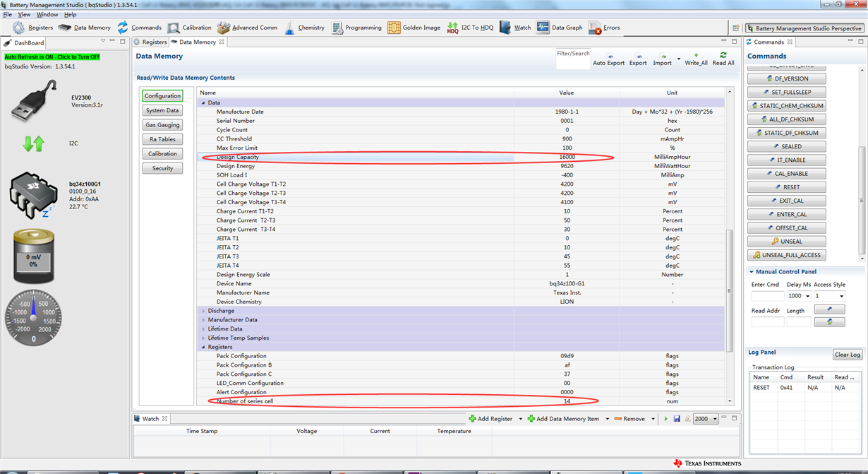Open the Watch toolbar item
Viewport: 868px width, 474px height.
point(515,28)
